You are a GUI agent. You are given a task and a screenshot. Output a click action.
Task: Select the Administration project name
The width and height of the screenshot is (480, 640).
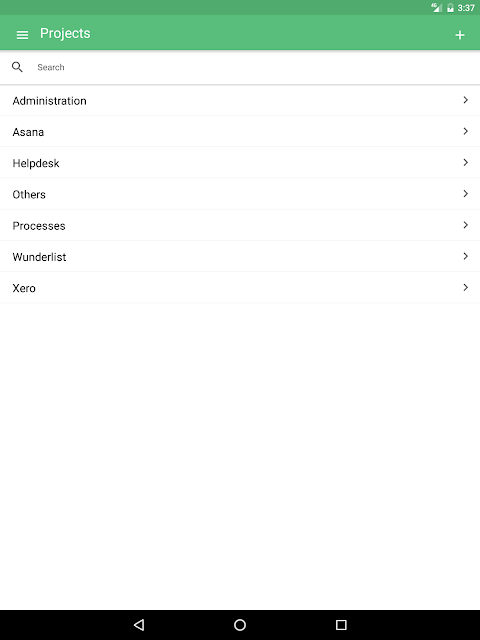[49, 101]
